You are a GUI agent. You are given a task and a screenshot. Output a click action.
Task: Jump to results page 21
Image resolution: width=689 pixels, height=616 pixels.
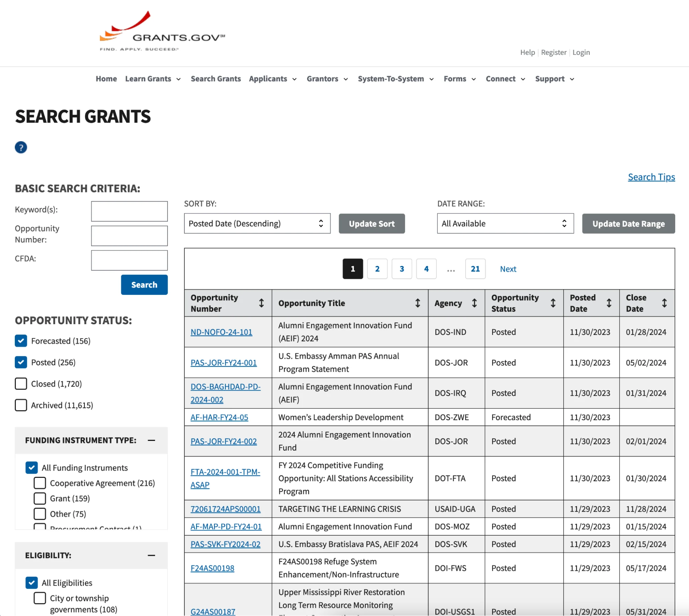tap(475, 269)
